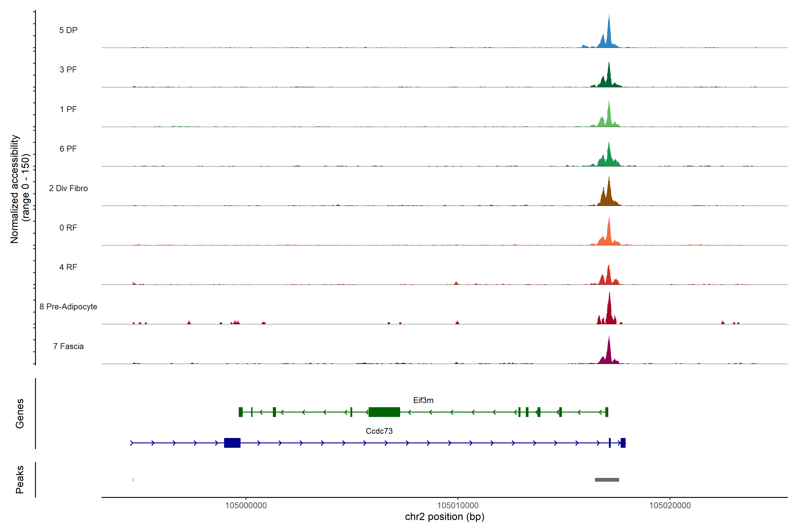Click the gray peak region bar

[x=607, y=480]
